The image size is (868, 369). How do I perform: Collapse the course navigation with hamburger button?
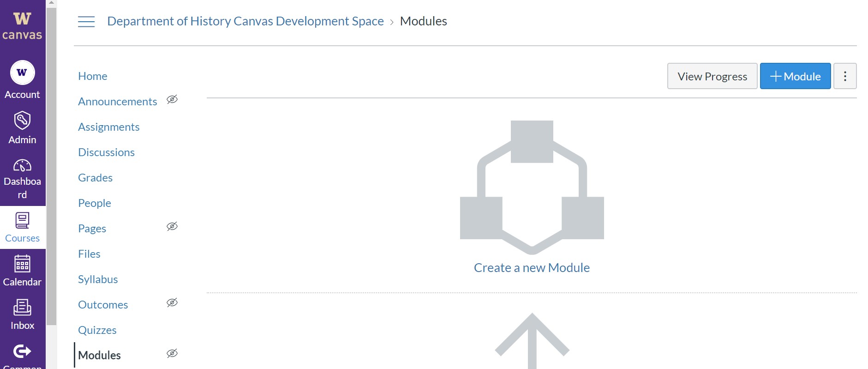[86, 22]
